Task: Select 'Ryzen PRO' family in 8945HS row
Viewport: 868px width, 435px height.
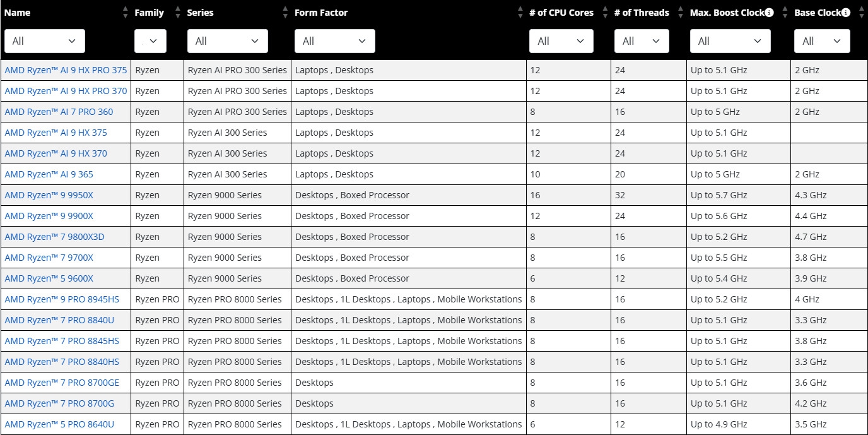Action: pyautogui.click(x=157, y=299)
